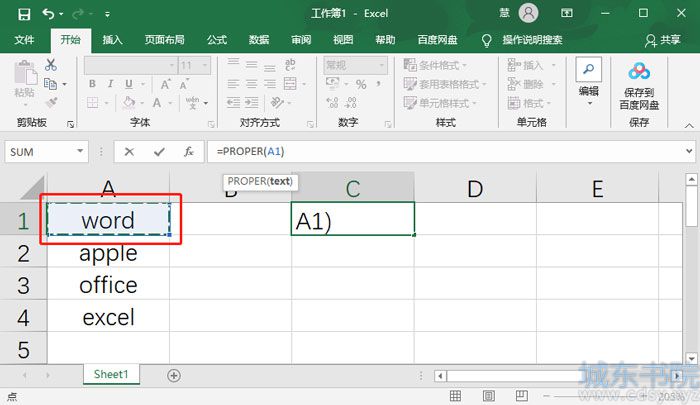This screenshot has width=700, height=405.
Task: Click the Align Left icon
Action: [233, 84]
